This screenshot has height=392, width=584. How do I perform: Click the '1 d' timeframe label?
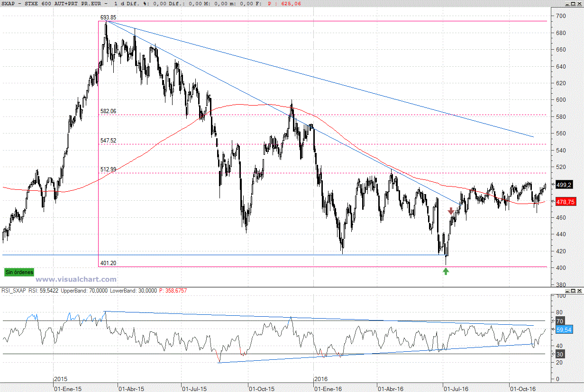click(x=119, y=3)
